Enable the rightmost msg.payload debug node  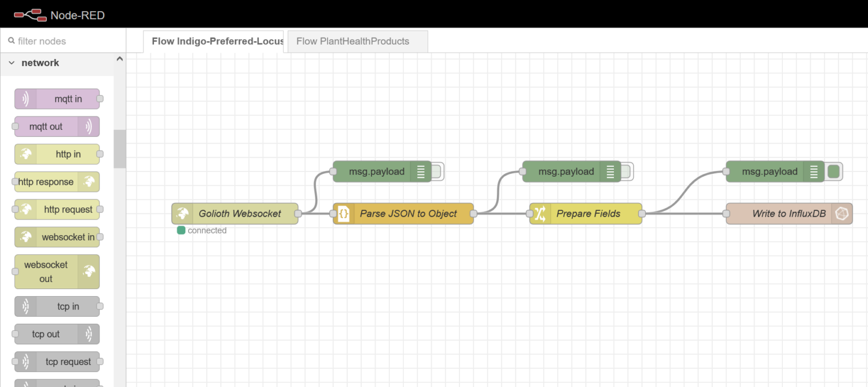[833, 171]
